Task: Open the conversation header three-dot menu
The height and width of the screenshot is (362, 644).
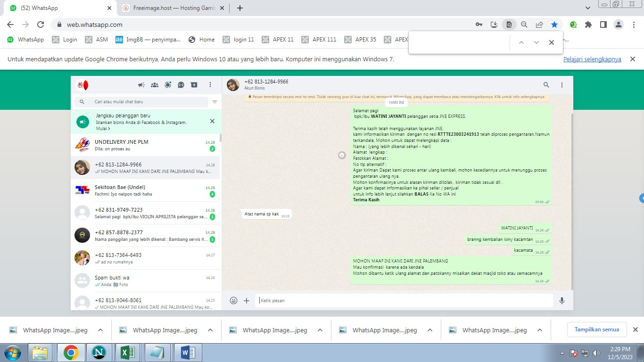Action: tap(562, 85)
